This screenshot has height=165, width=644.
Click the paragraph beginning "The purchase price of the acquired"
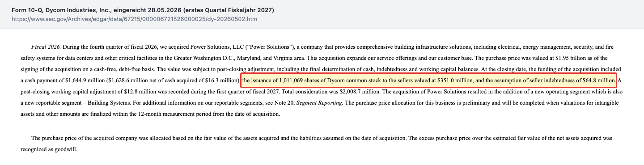(316, 144)
